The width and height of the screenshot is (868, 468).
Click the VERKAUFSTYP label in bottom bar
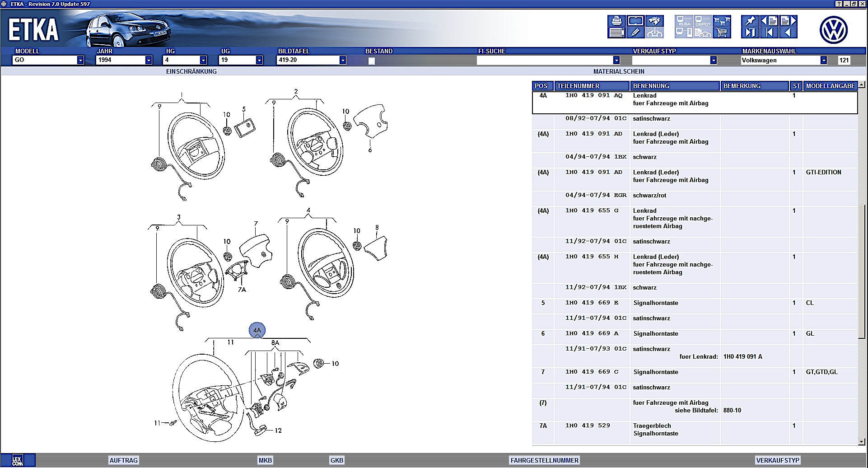pos(778,460)
